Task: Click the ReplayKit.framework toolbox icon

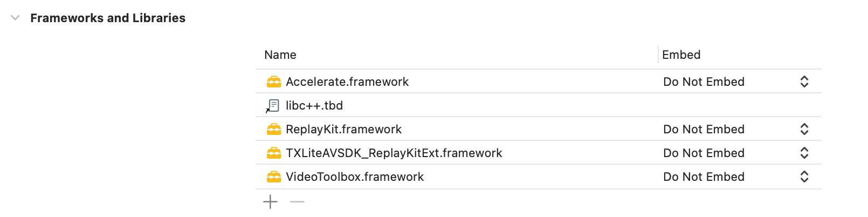Action: click(274, 130)
